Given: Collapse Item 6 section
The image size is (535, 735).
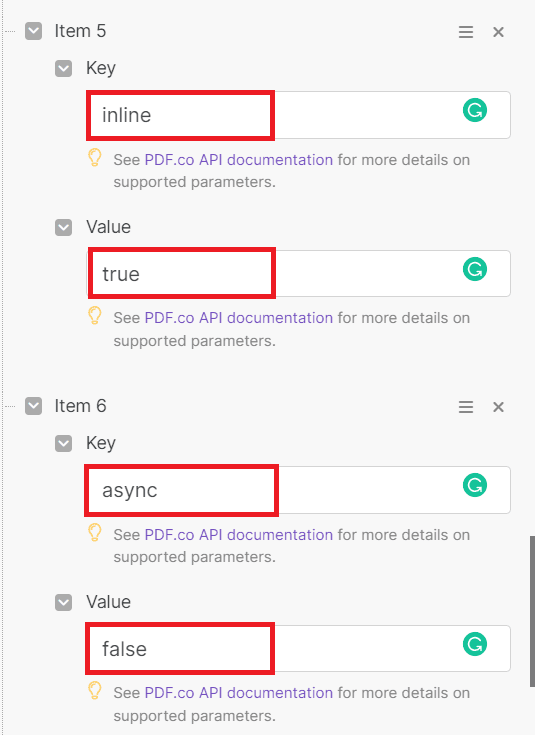Looking at the screenshot, I should coord(33,406).
